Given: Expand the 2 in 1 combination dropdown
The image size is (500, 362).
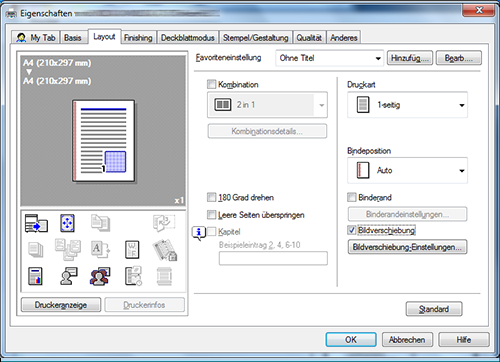Looking at the screenshot, I should [267, 105].
